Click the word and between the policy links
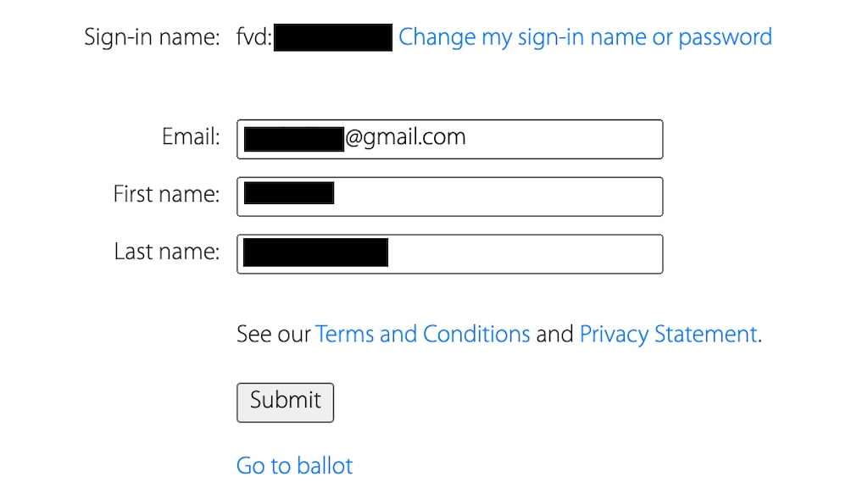This screenshot has height=488, width=868. coord(554,334)
